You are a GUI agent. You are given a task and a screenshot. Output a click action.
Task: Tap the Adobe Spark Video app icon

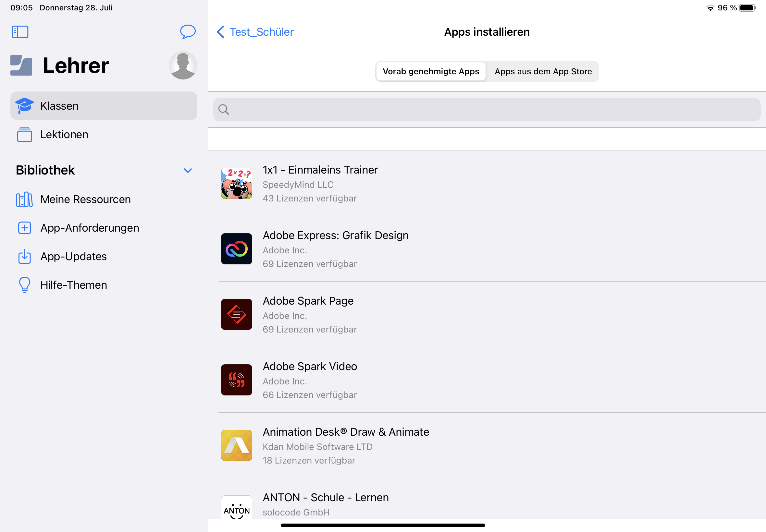(x=236, y=380)
